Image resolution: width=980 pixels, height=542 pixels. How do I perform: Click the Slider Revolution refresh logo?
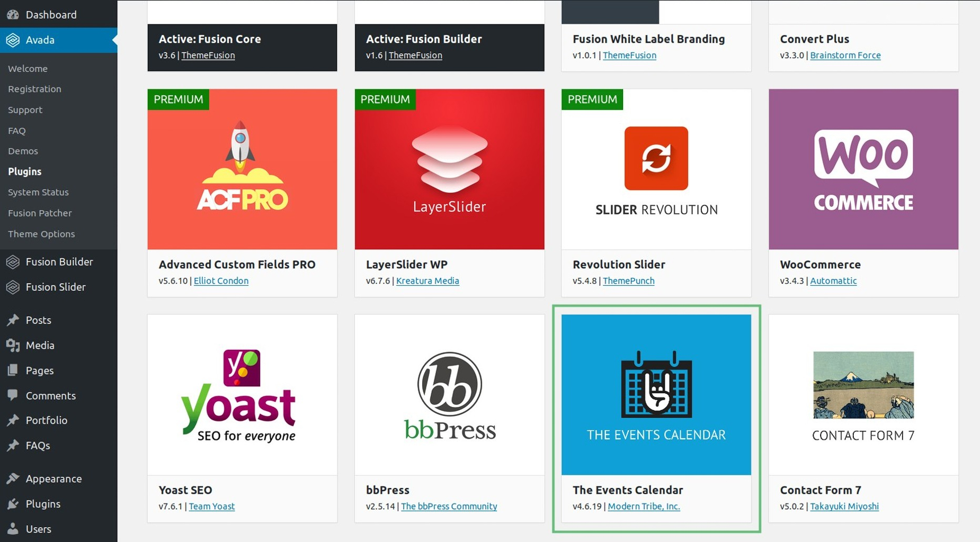(x=656, y=158)
